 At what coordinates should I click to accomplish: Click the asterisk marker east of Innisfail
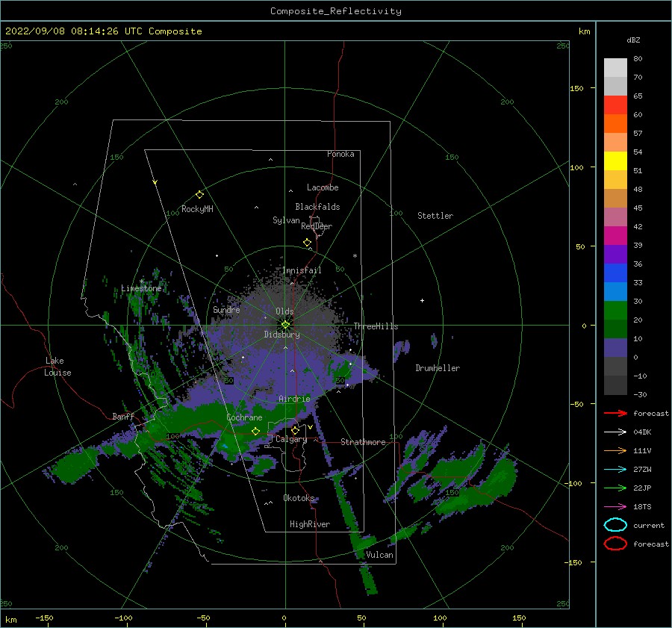pos(355,256)
